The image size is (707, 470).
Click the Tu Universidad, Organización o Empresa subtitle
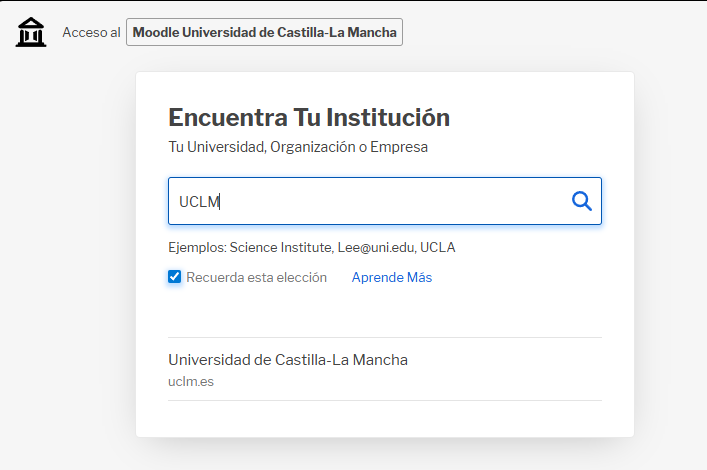click(x=298, y=147)
